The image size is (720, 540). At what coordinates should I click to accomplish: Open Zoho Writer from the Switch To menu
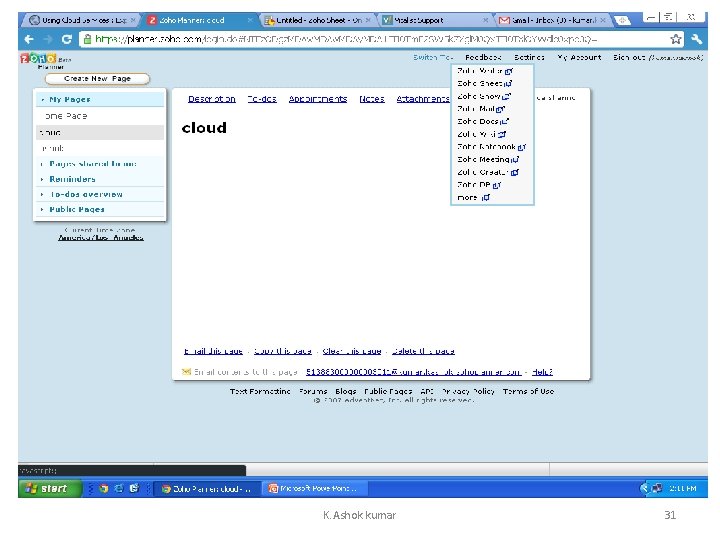485,71
